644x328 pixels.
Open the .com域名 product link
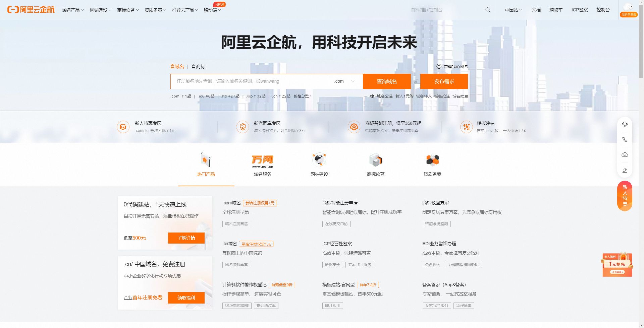pos(231,203)
